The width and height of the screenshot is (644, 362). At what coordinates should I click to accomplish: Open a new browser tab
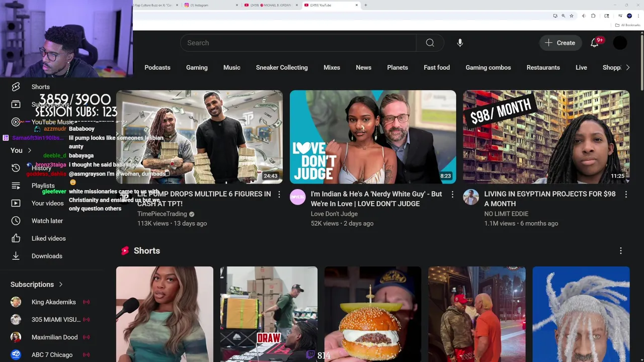pos(366,5)
